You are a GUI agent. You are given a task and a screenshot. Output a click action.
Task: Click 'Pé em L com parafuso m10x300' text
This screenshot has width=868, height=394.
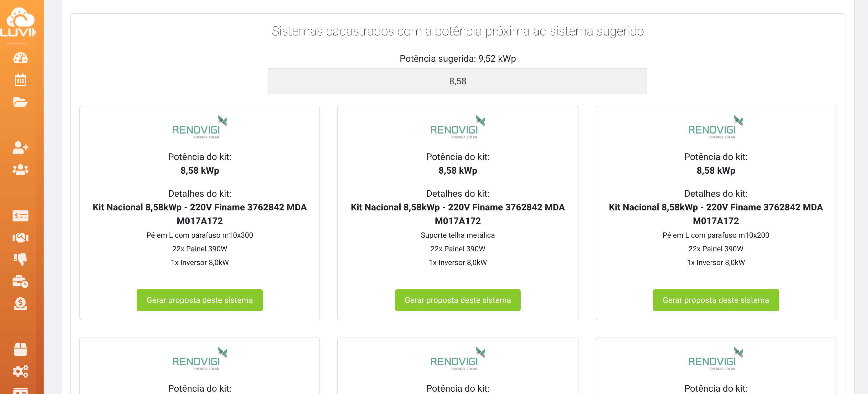[x=199, y=235]
